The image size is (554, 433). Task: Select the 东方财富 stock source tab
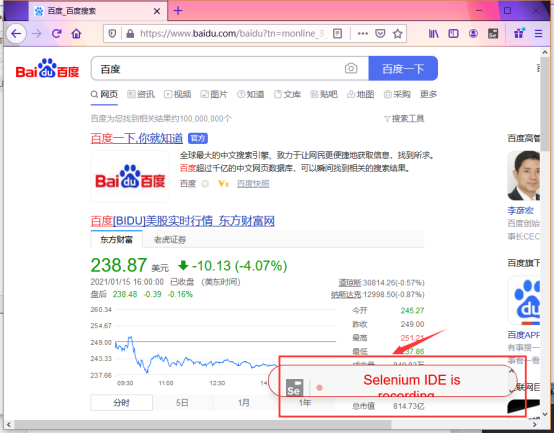tap(117, 240)
